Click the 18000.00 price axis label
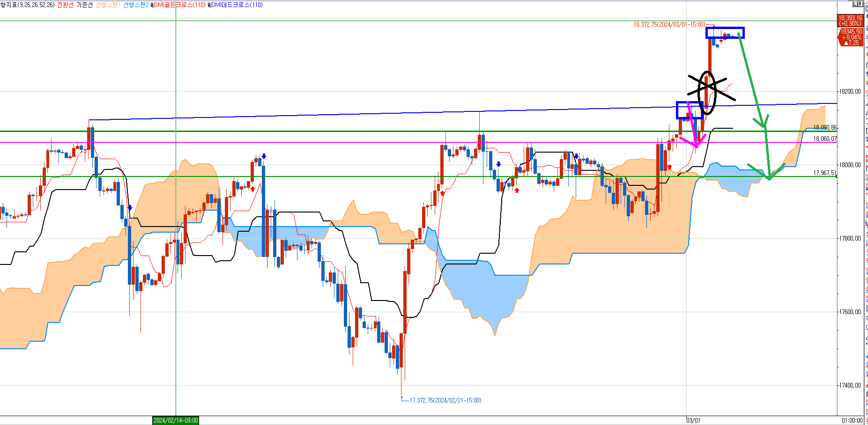Viewport: 868px width, 425px height. coord(850,165)
